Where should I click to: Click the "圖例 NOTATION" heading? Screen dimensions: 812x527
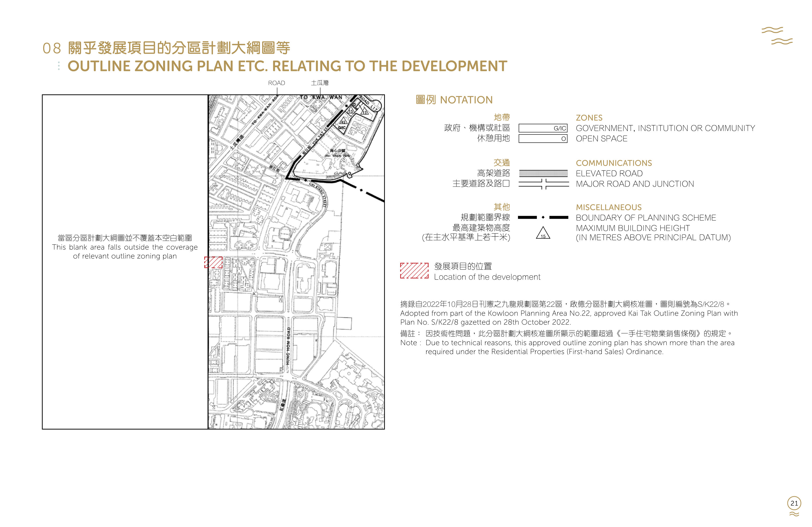(454, 100)
